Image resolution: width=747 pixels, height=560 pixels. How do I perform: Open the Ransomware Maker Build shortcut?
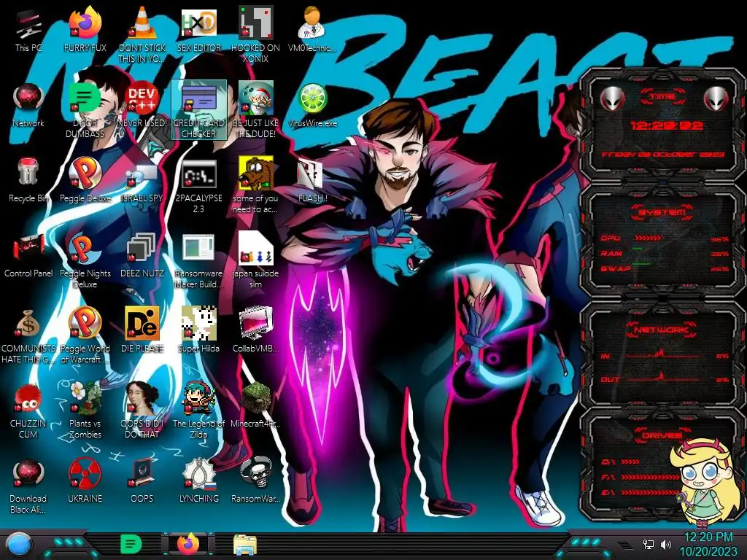coord(198,261)
